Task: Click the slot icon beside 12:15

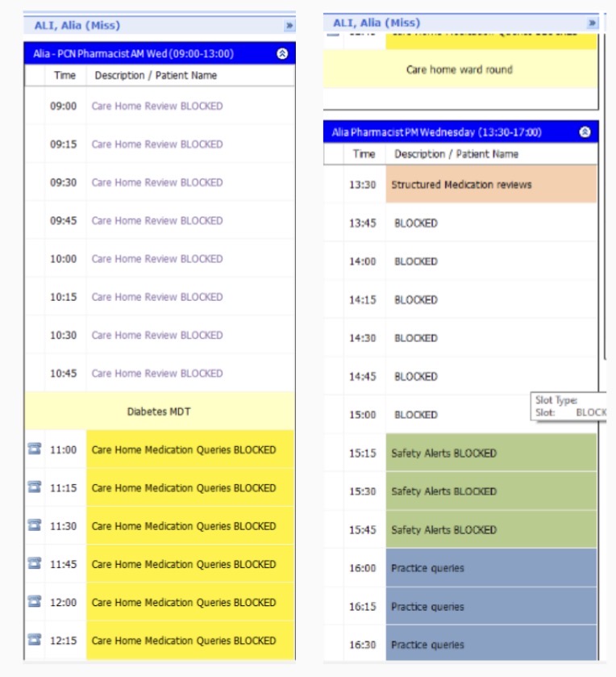Action: [x=34, y=640]
